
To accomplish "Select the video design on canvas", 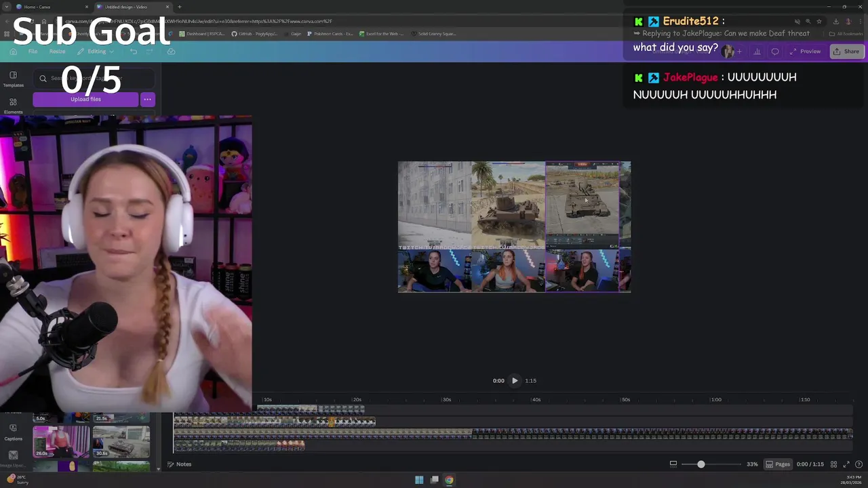I will click(x=514, y=227).
